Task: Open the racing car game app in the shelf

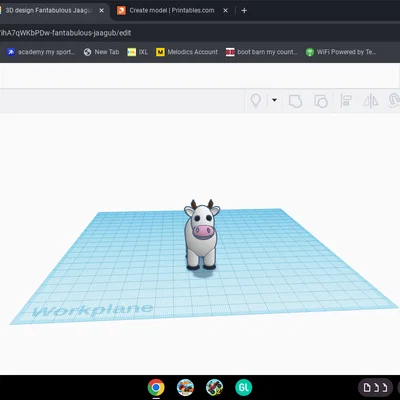Action: point(185,387)
